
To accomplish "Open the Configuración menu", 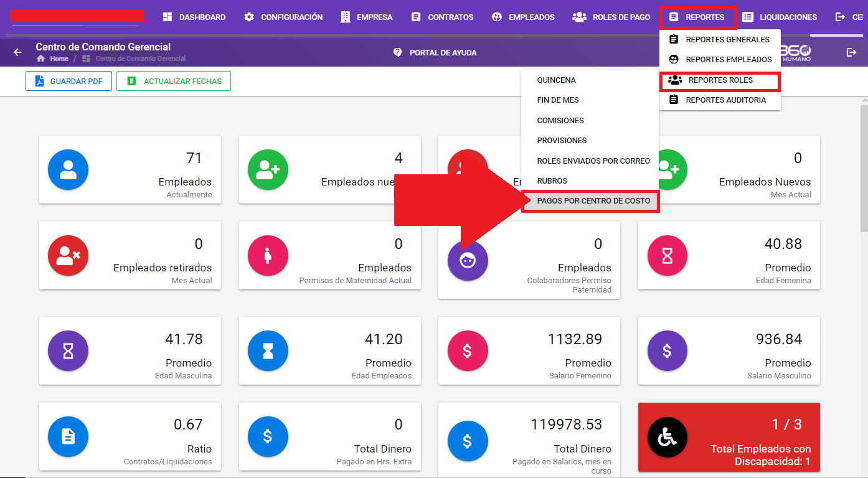I will click(x=283, y=17).
